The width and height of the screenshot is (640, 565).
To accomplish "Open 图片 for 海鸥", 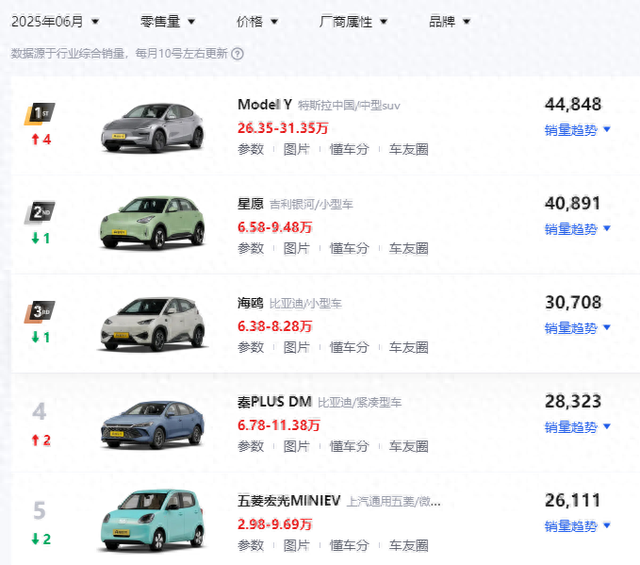I will click(296, 347).
